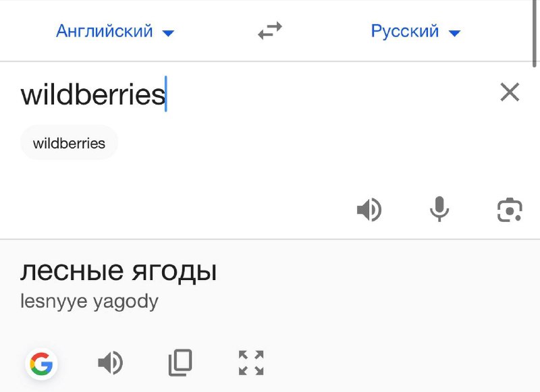540x392 pixels.
Task: Click the transliteration lesnyye yagody
Action: click(89, 301)
